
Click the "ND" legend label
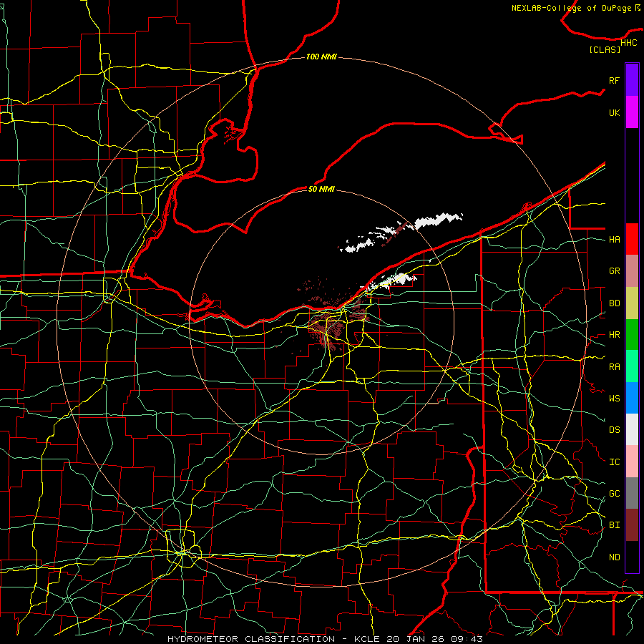[x=614, y=557]
